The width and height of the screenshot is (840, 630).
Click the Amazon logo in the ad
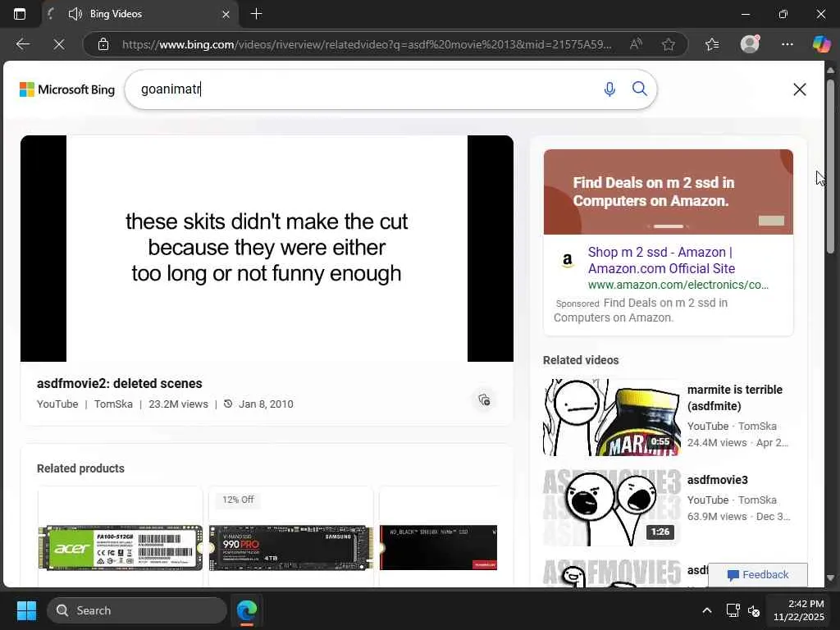pos(568,260)
